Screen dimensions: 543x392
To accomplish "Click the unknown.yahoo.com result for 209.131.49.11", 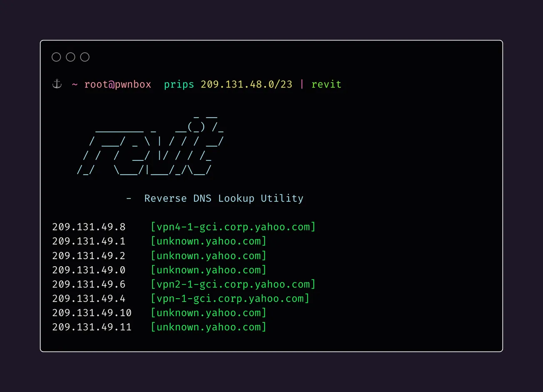I will [x=209, y=327].
